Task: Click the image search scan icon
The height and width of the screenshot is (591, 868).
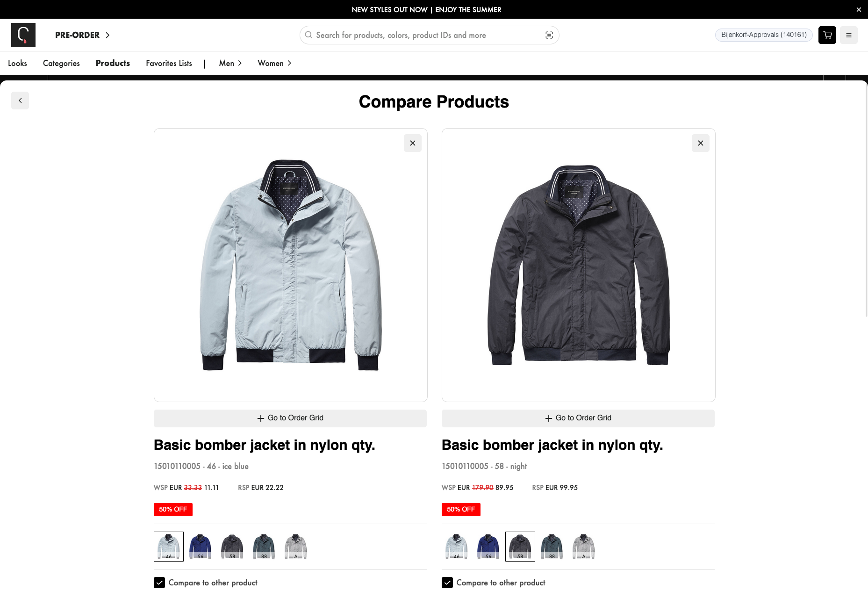Action: (549, 35)
